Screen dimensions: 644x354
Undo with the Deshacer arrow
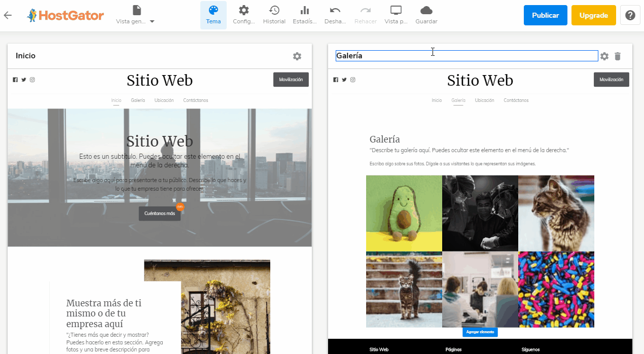335,15
